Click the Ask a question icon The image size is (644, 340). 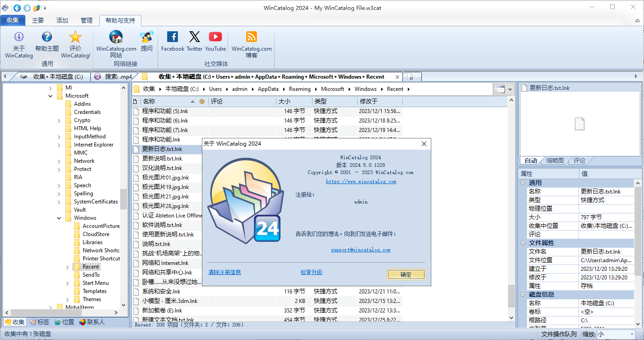pos(147,37)
